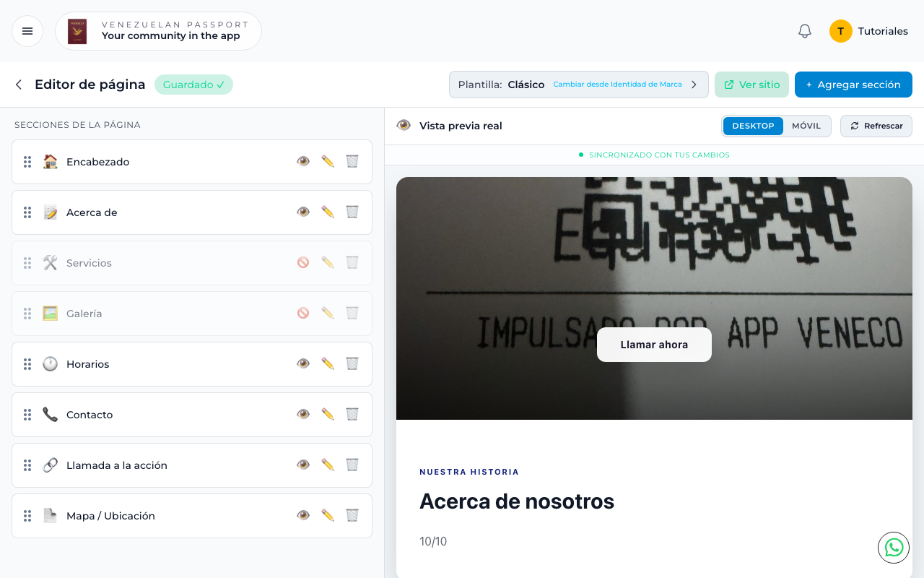Click the drag handle of Contacto row
This screenshot has width=924, height=578.
pyautogui.click(x=27, y=415)
